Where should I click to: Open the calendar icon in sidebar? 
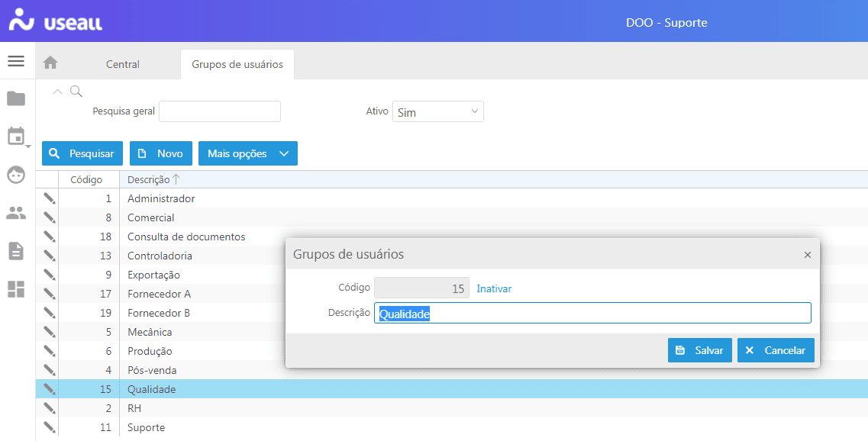(16, 137)
